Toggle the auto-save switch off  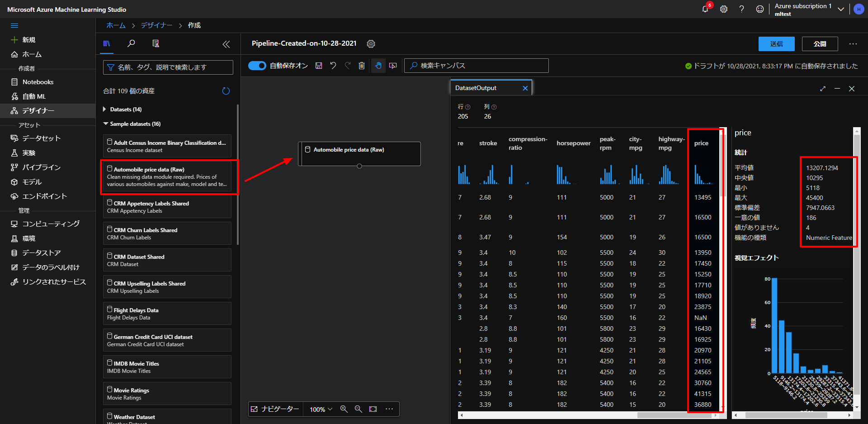coord(257,66)
